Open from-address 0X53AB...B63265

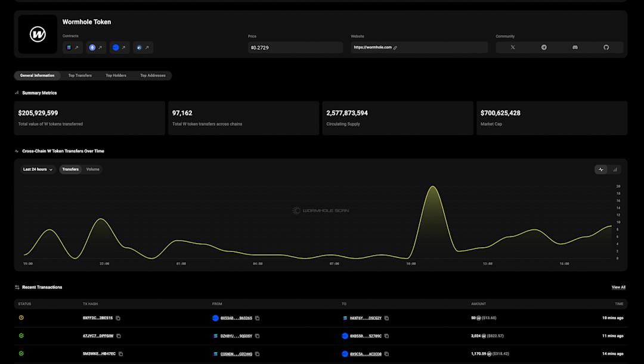click(236, 318)
